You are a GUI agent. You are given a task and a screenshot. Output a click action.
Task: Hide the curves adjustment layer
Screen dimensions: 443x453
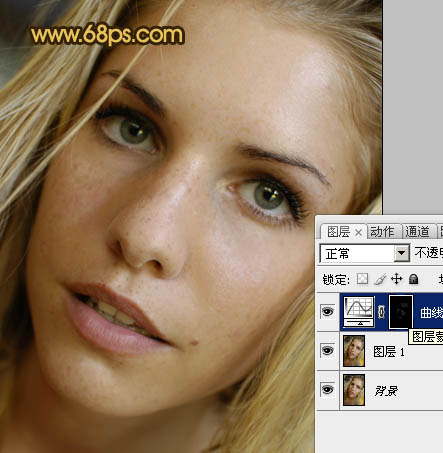pos(328,312)
